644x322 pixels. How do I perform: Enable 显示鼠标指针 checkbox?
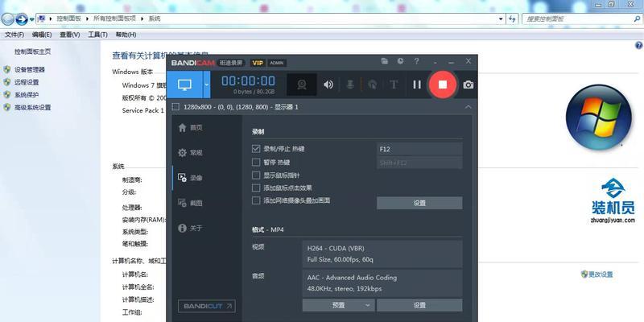[x=256, y=175]
